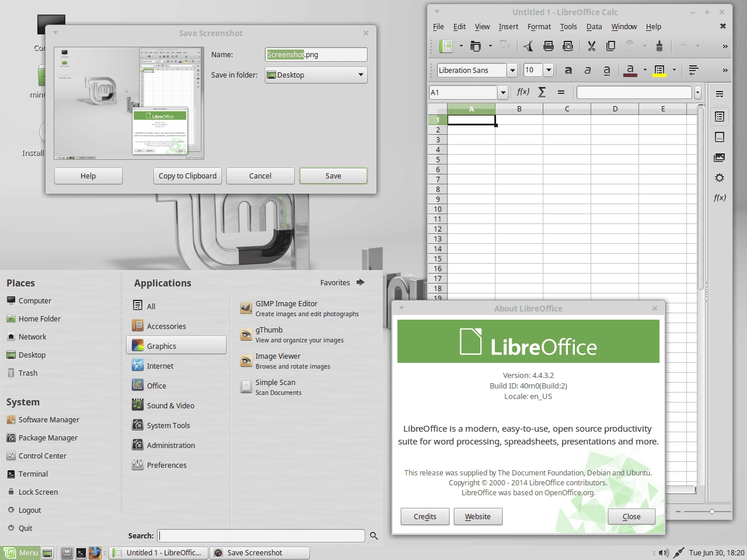Click the search magnifier icon in the menu
Image resolution: width=747 pixels, height=560 pixels.
(374, 535)
